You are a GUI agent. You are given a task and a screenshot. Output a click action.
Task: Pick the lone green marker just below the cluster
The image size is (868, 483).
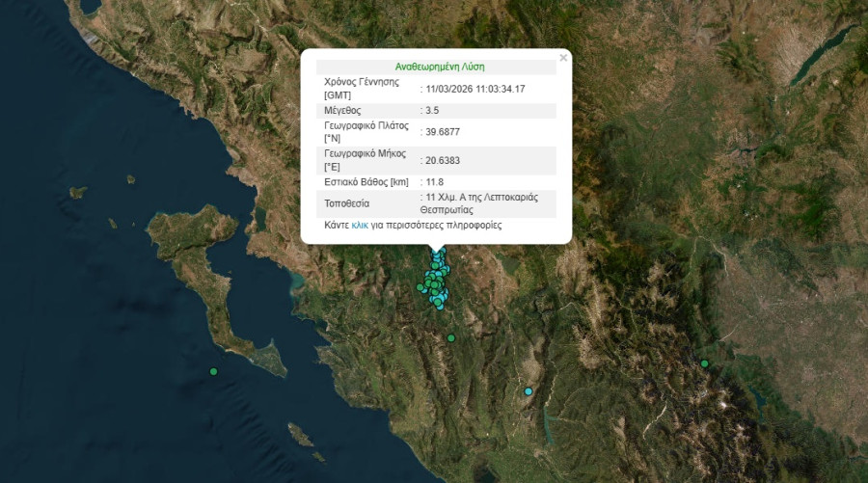coord(450,337)
